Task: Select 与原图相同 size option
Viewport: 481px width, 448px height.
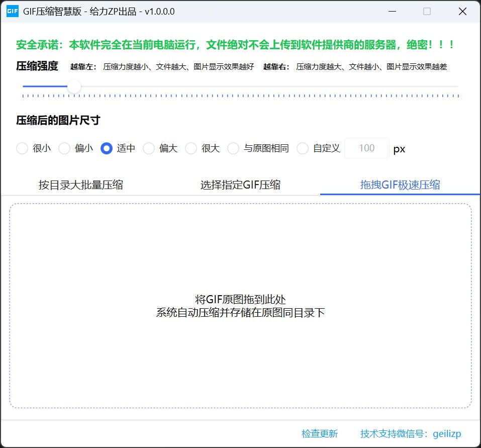Action: (233, 148)
